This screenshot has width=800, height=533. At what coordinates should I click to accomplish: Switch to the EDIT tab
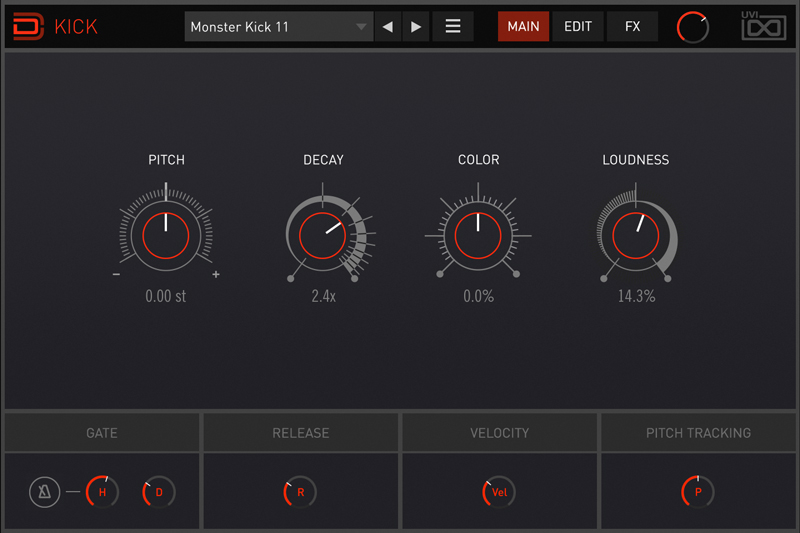578,27
